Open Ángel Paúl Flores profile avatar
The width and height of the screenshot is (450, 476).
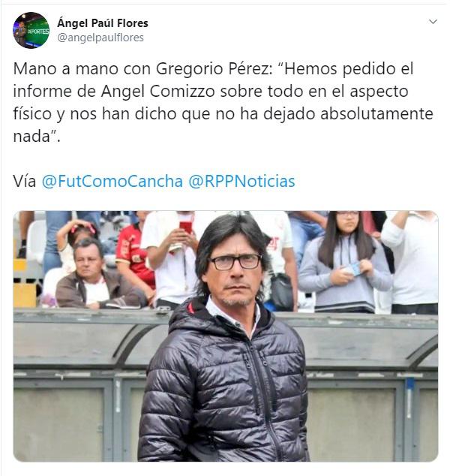point(31,30)
